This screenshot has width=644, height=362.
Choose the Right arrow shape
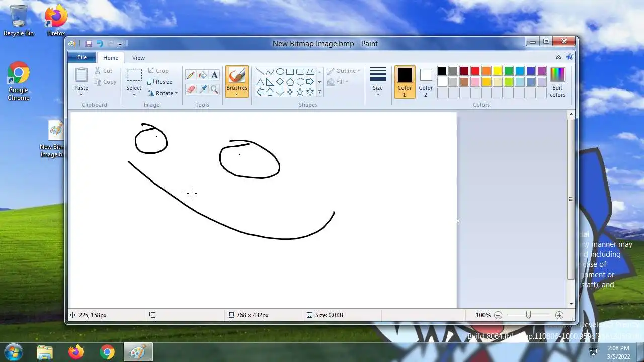310,82
